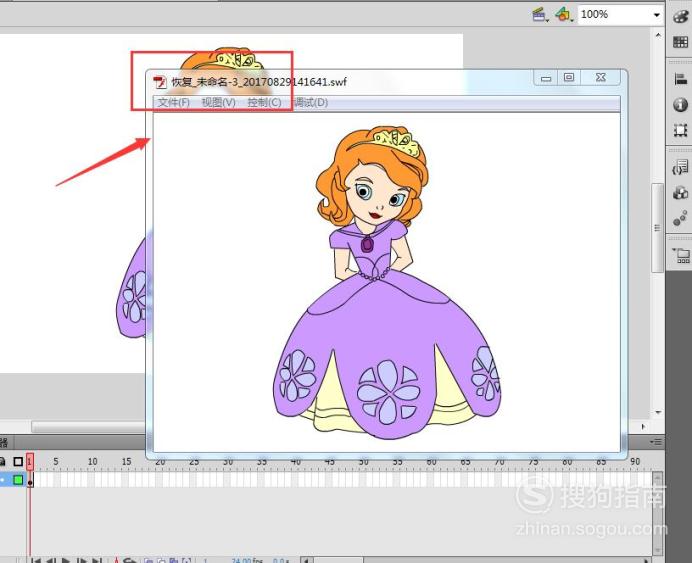This screenshot has height=563, width=692.
Task: Open 文件(F) menu in SWF window
Action: (x=173, y=103)
